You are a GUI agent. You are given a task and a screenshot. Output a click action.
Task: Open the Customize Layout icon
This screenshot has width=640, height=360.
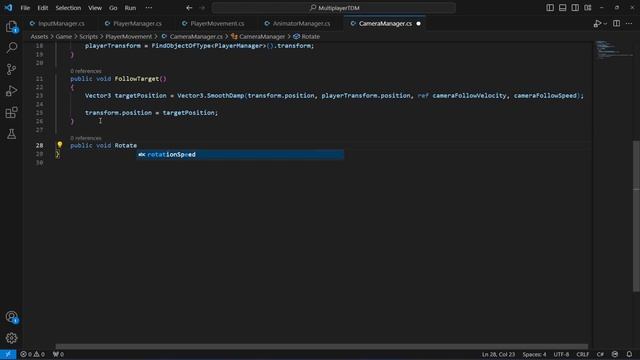click(588, 8)
